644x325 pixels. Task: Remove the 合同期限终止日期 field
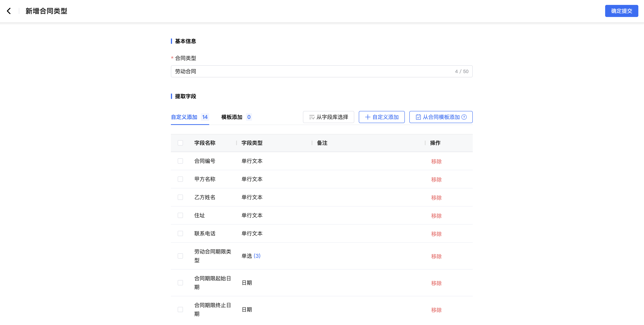pos(436,310)
